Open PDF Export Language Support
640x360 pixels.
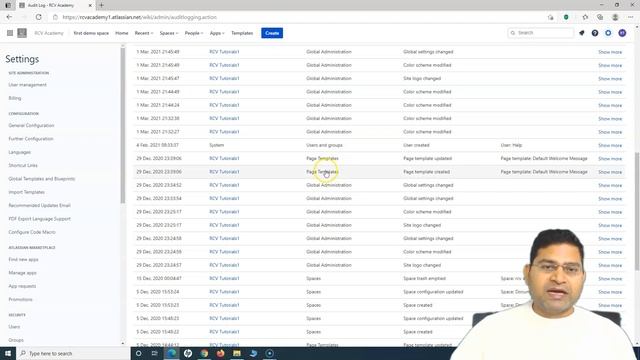point(40,219)
